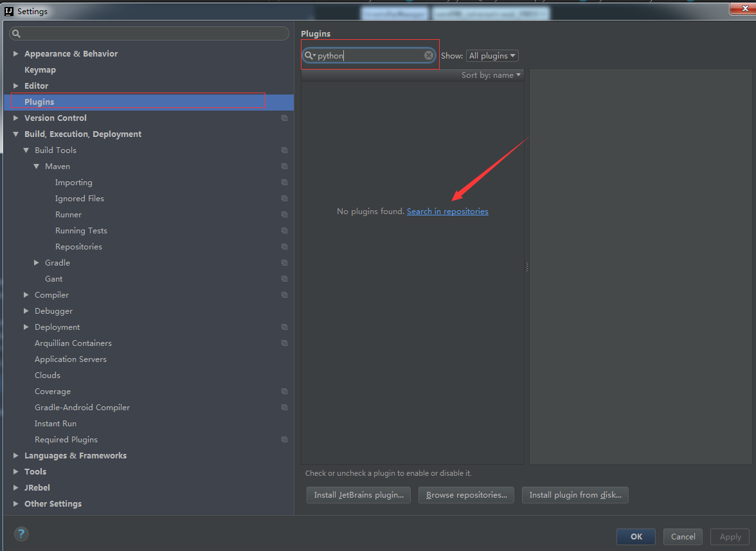The width and height of the screenshot is (756, 551).
Task: Open the Sort by name dropdown
Action: [491, 75]
